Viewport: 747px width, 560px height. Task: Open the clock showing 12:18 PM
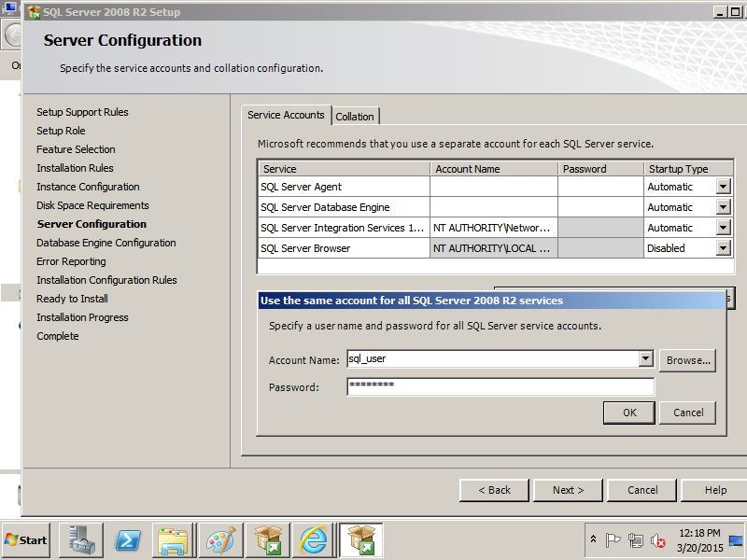click(x=699, y=540)
